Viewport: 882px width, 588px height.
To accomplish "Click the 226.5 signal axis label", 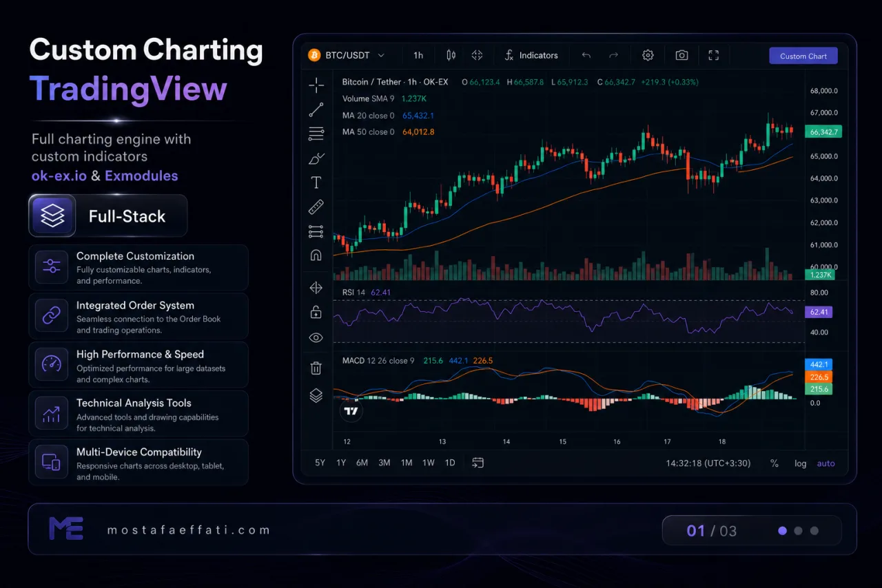I will tap(819, 377).
